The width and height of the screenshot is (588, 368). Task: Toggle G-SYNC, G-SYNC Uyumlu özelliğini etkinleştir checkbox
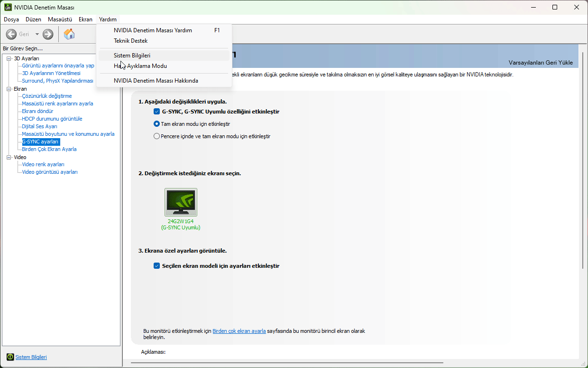[x=156, y=112]
